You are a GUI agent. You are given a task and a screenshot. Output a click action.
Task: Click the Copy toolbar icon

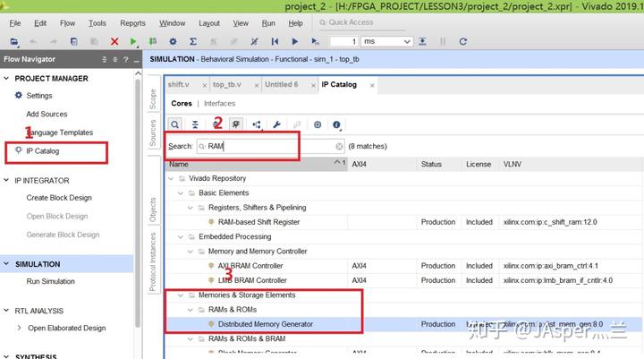(74, 41)
